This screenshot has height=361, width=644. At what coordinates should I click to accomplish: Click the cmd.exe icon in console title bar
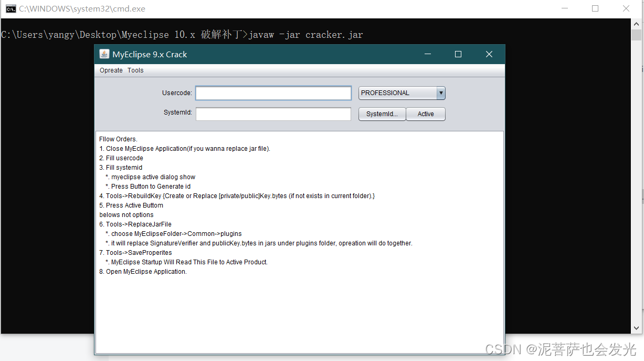click(x=10, y=8)
